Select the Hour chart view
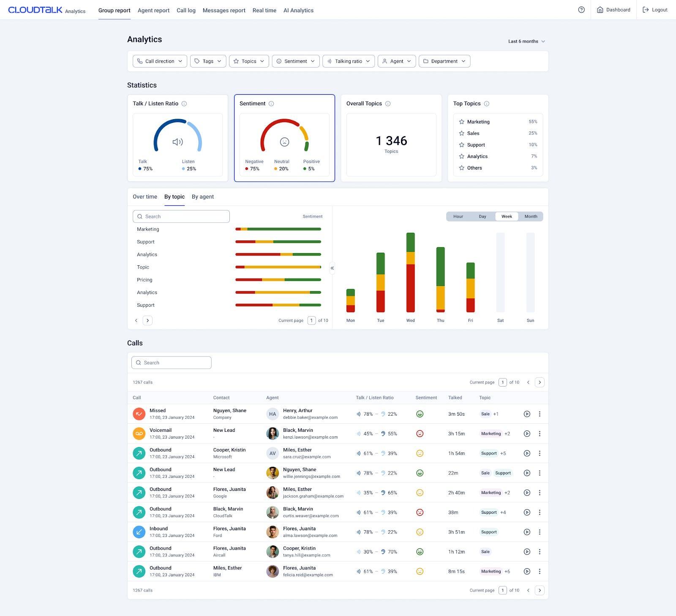The width and height of the screenshot is (676, 616). [x=458, y=216]
